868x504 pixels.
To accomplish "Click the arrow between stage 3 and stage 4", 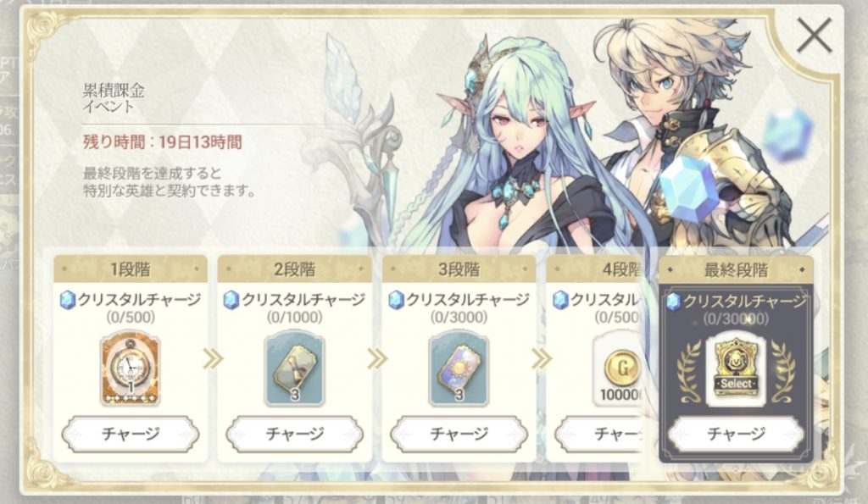I will 542,358.
